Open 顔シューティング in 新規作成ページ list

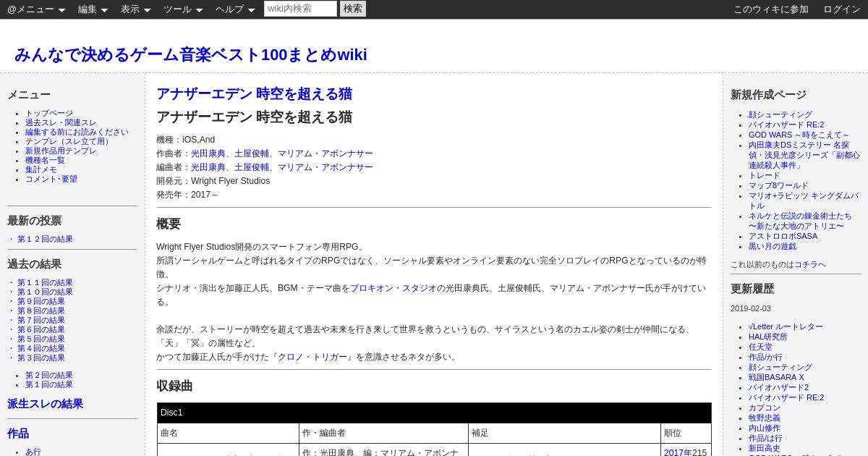pos(780,114)
